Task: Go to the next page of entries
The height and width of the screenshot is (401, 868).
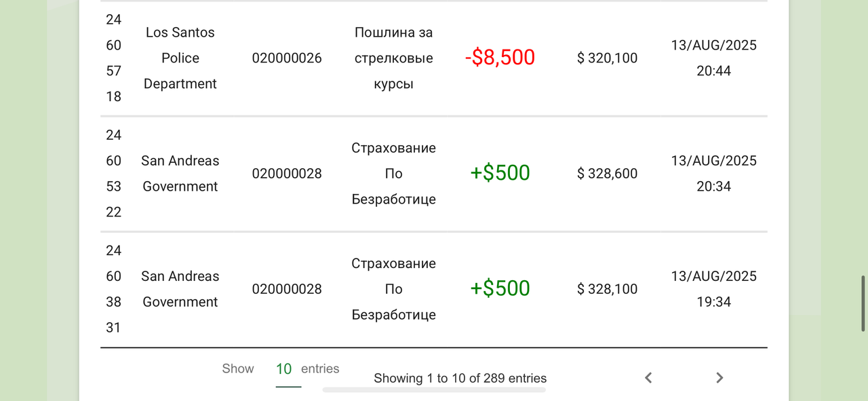Action: tap(719, 378)
